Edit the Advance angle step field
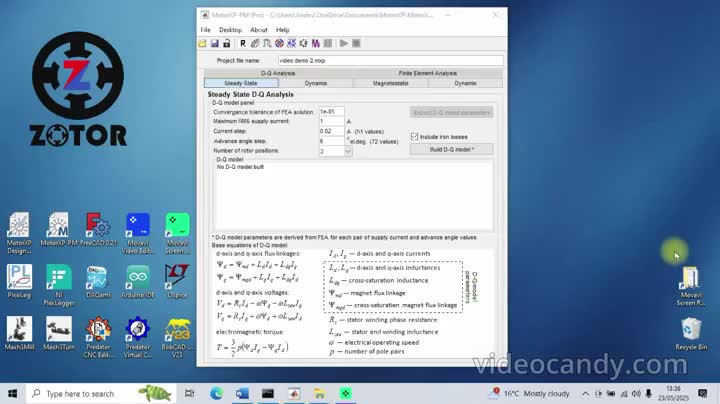 tap(332, 141)
